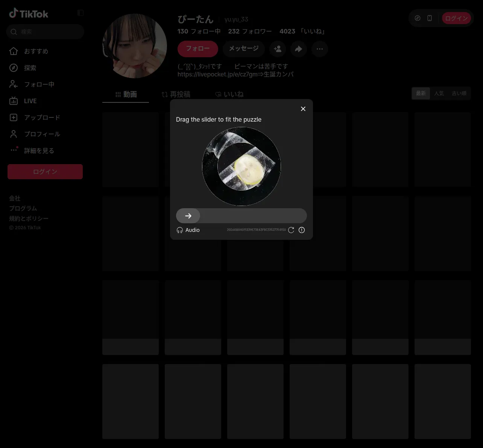This screenshot has height=448, width=483.
Task: Click the top-right ログイン button
Action: tap(456, 18)
